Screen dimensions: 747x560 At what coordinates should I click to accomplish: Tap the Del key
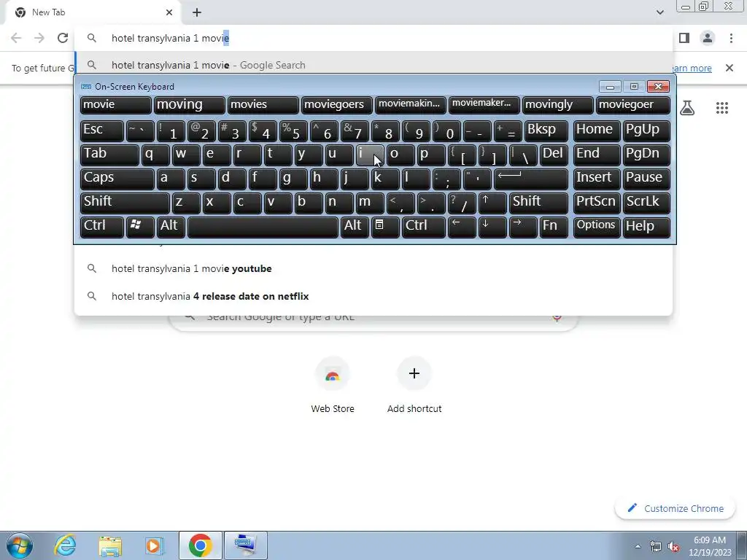click(554, 155)
